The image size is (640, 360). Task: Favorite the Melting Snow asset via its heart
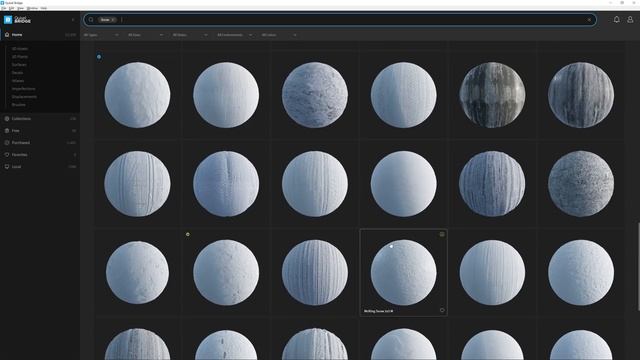442,310
